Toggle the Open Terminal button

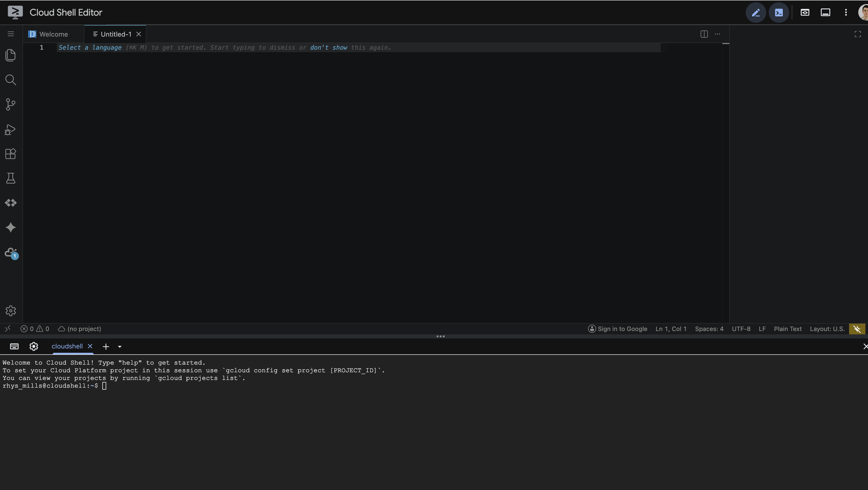coord(779,13)
